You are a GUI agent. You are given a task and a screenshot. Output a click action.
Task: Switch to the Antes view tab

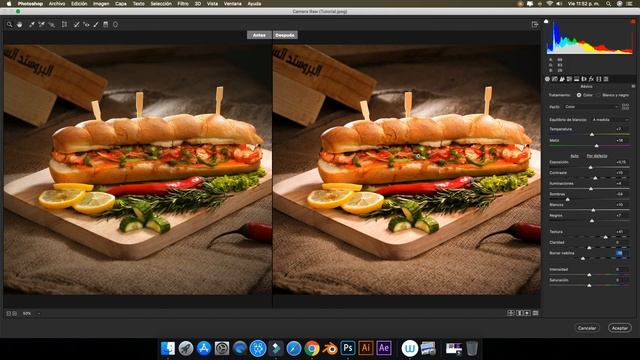coord(259,35)
